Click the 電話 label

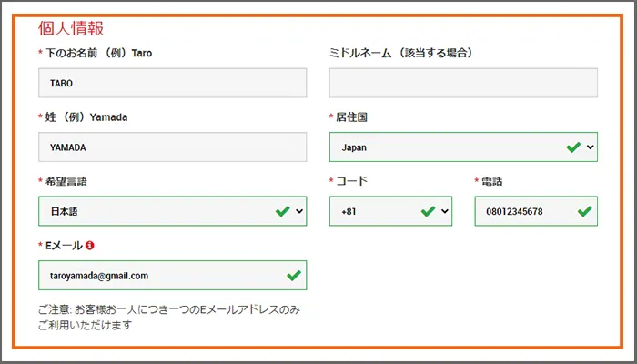click(x=491, y=181)
